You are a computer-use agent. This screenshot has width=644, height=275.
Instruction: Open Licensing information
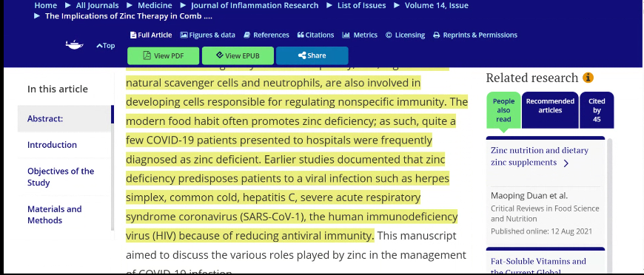pos(405,35)
